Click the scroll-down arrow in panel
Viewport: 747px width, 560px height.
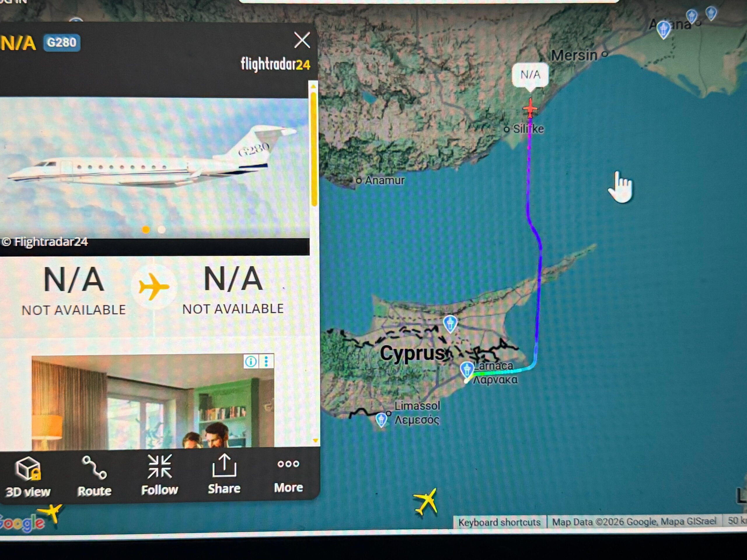point(315,440)
